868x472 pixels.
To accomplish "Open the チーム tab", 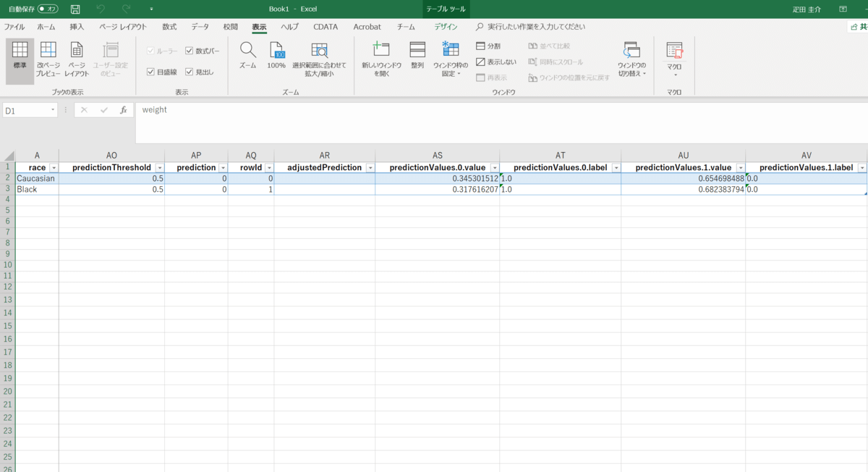I will point(406,27).
